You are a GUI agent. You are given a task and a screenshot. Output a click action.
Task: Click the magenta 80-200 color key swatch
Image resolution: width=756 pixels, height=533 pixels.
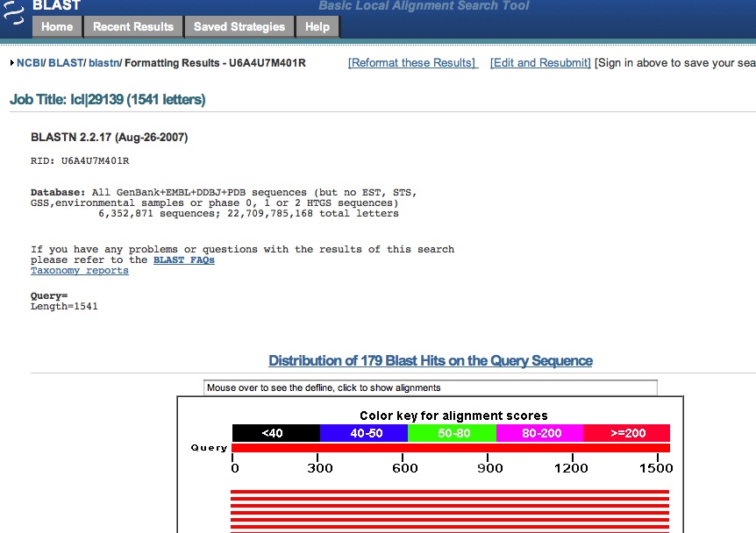540,433
